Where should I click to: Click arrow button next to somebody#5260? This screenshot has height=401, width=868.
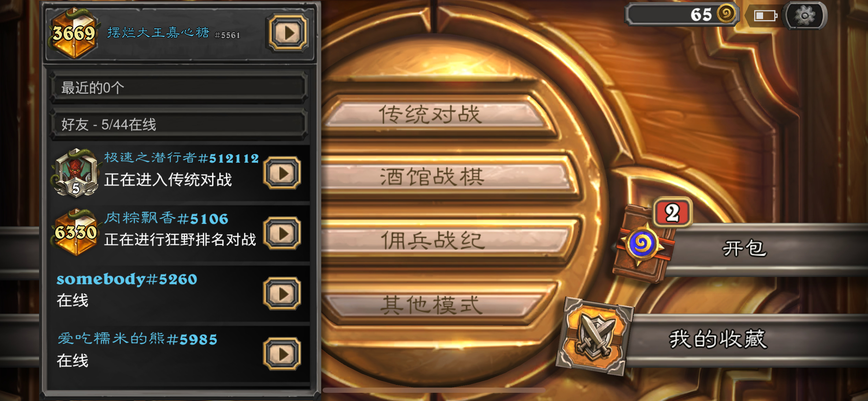[282, 294]
